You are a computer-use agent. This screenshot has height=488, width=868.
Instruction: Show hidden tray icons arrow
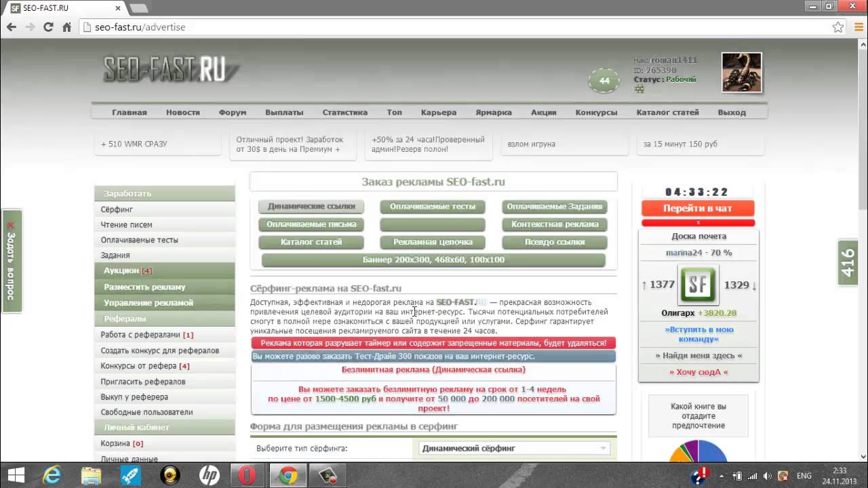tap(721, 476)
